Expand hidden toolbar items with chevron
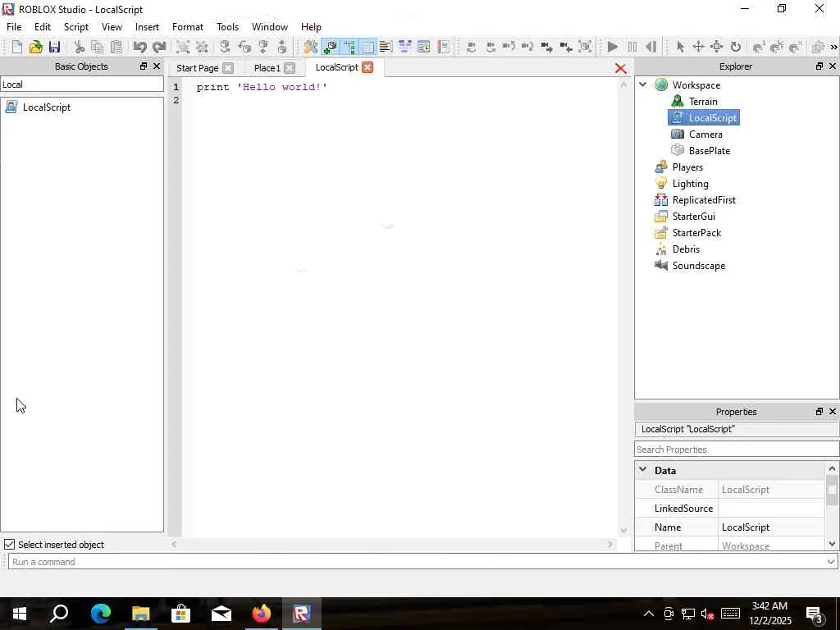Viewport: 840px width, 630px height. 833,47
